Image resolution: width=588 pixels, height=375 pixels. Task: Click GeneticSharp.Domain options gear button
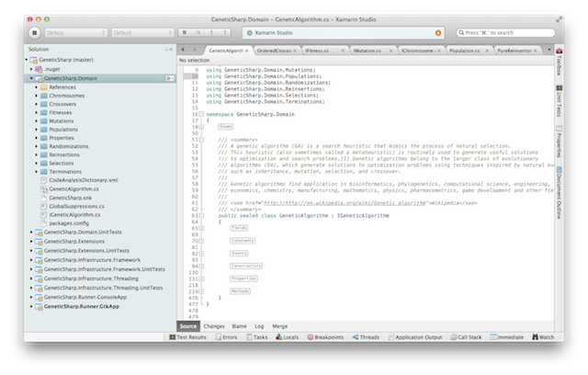coord(169,78)
